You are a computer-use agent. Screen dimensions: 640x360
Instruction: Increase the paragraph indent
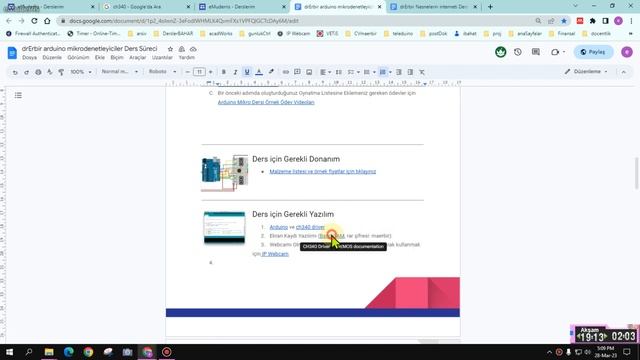[410, 72]
